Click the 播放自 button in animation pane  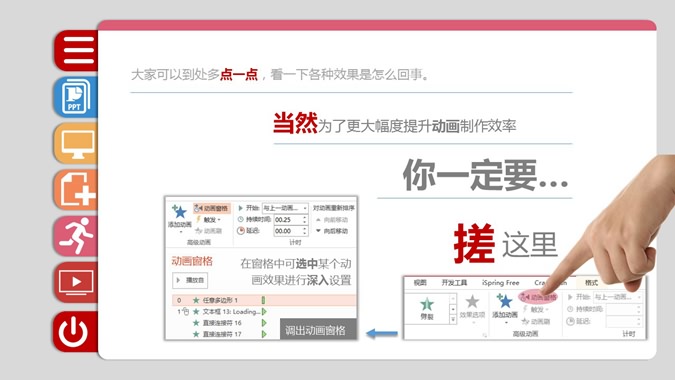tap(190, 280)
